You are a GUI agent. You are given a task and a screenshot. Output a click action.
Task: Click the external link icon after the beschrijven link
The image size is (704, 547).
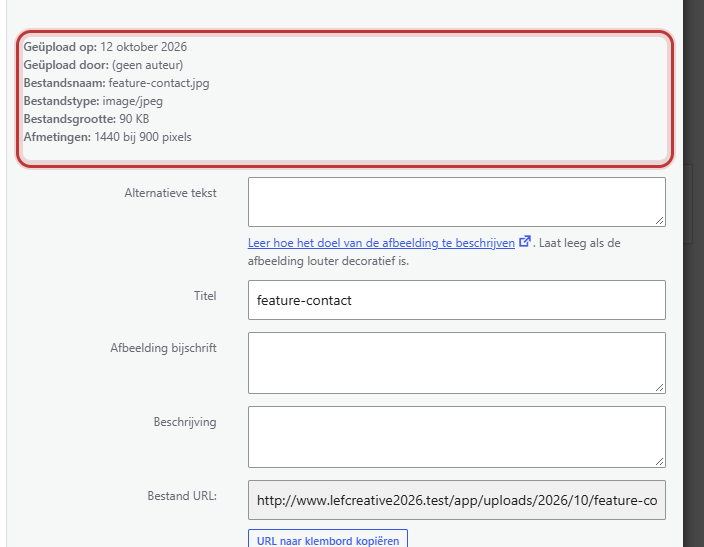[525, 242]
